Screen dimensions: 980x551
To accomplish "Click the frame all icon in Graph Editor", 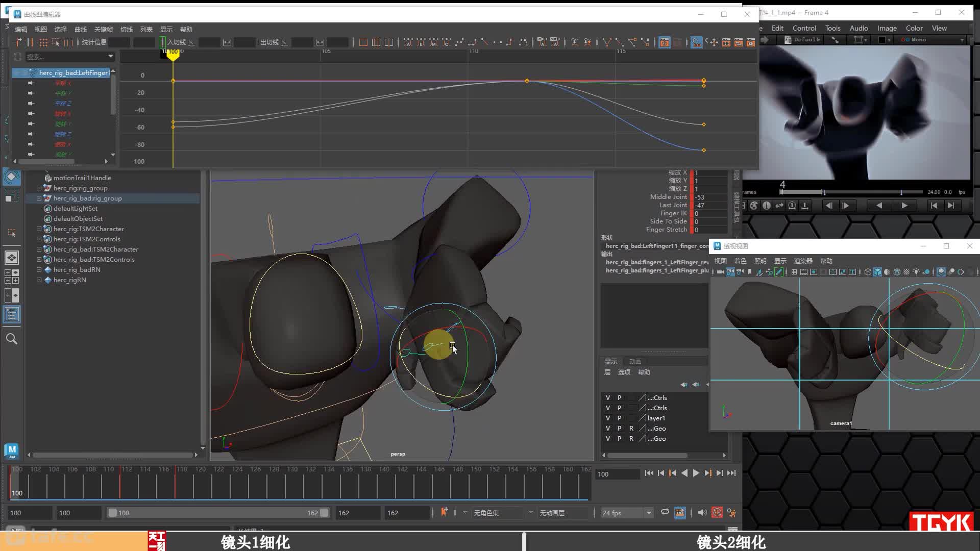I will click(363, 42).
